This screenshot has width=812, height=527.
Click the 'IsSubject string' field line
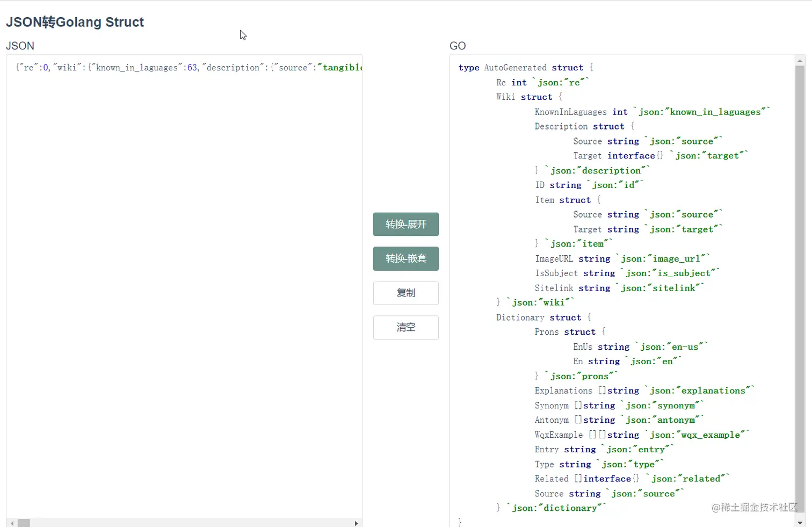tap(627, 273)
